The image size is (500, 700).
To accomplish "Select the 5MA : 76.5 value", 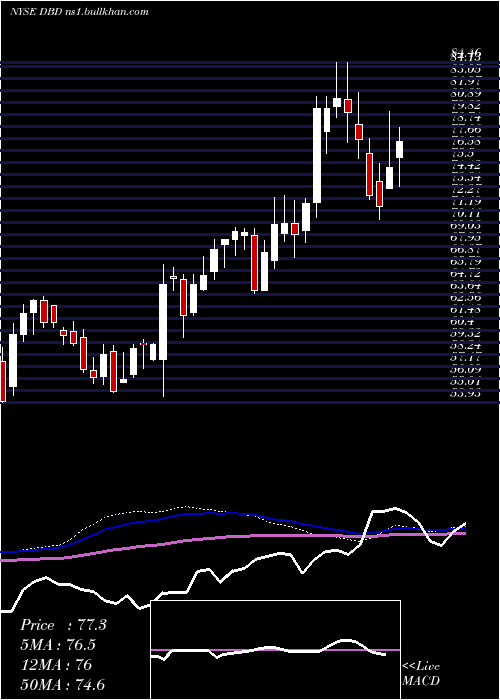I will pos(58,645).
